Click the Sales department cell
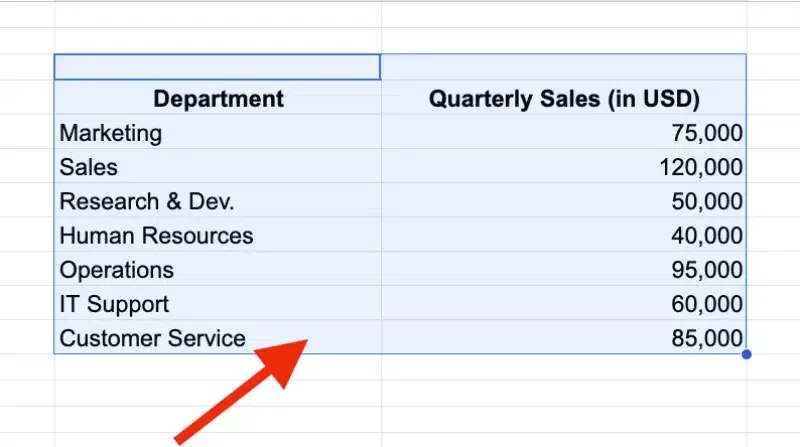The height and width of the screenshot is (447, 800). (x=218, y=166)
